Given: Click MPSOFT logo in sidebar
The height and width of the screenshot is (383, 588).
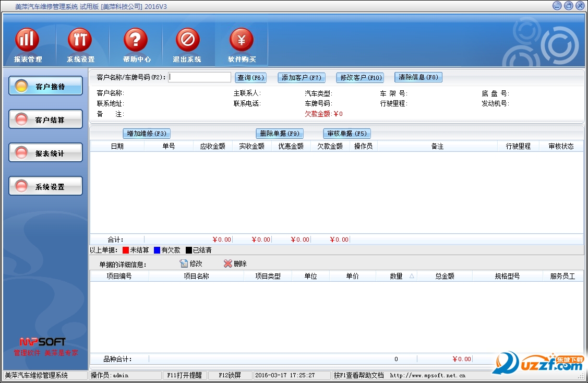Looking at the screenshot, I should coord(42,342).
